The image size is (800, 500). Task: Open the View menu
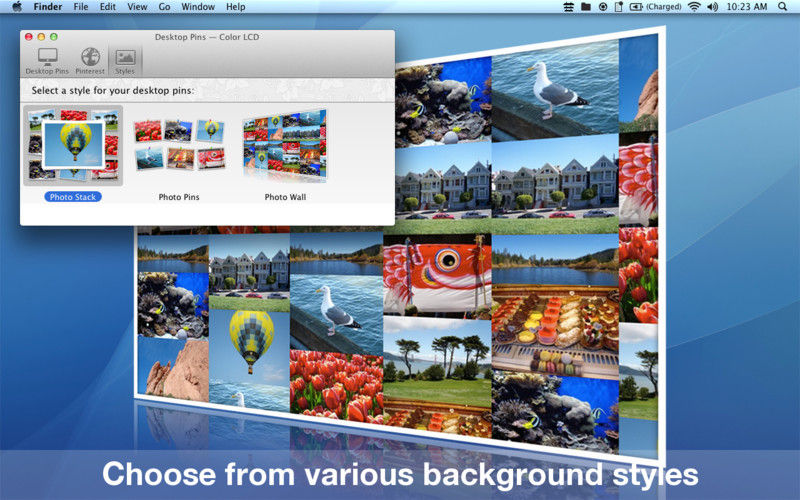coord(137,7)
